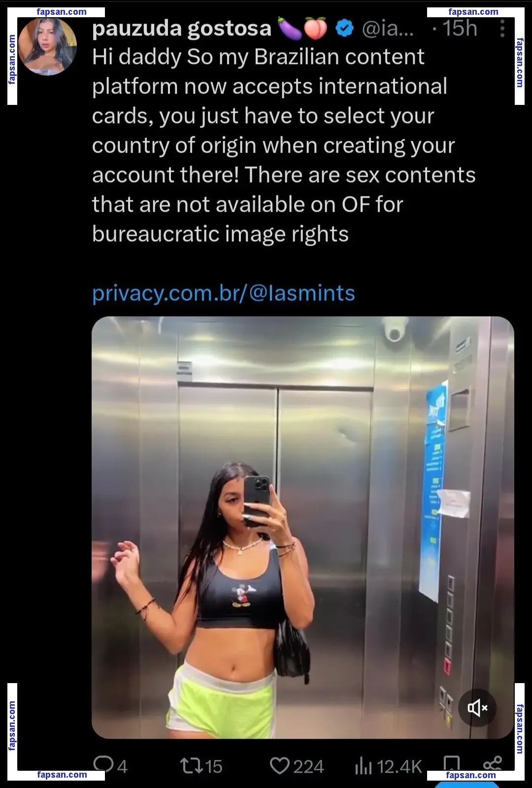Click the 12.4K views count
This screenshot has width=532, height=788.
pos(399,767)
